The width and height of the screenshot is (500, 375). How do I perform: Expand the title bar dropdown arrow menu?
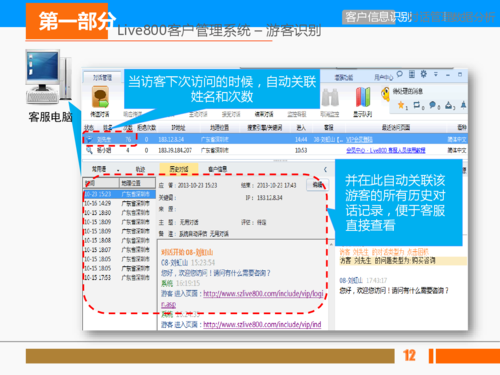point(436,74)
